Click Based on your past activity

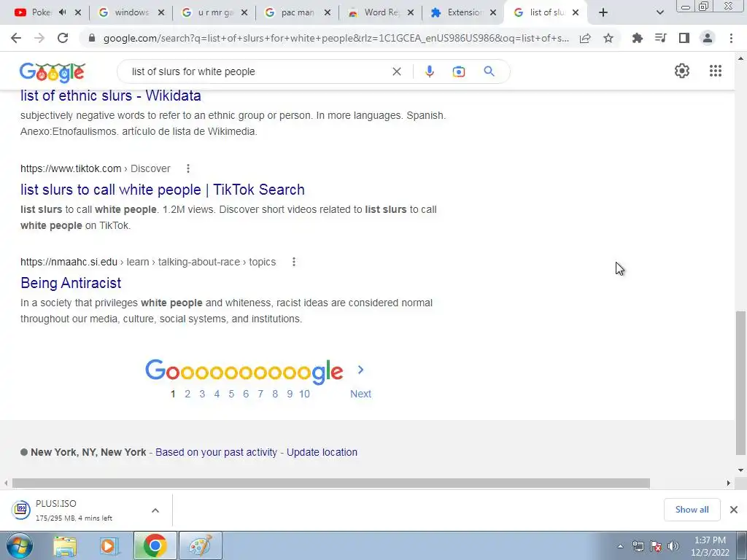point(216,452)
